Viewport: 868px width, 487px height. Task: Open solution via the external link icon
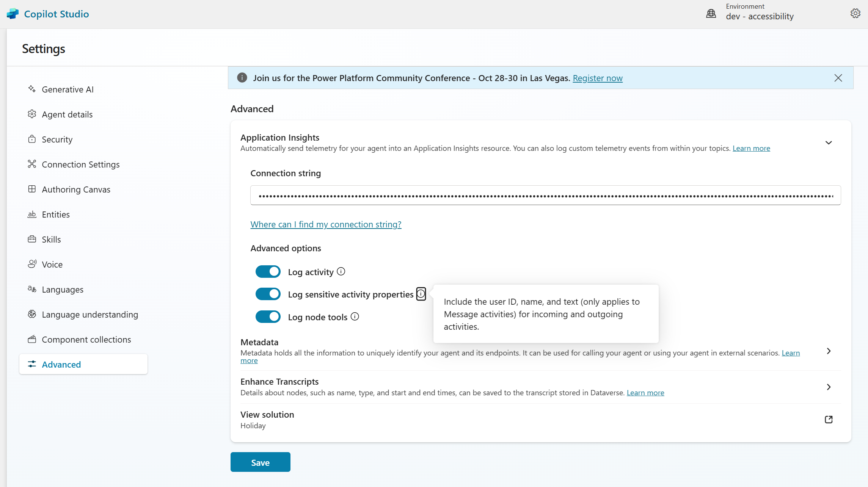pyautogui.click(x=828, y=420)
